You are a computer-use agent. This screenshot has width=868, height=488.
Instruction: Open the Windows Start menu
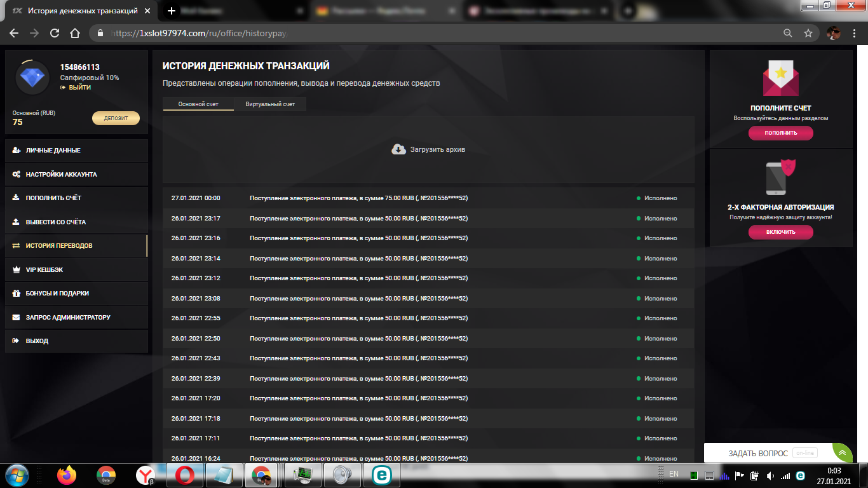[x=17, y=475]
